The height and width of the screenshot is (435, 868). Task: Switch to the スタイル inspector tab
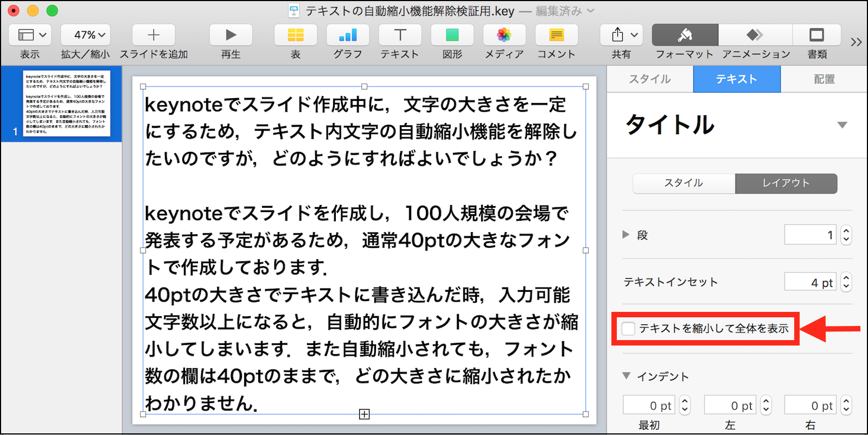click(649, 79)
